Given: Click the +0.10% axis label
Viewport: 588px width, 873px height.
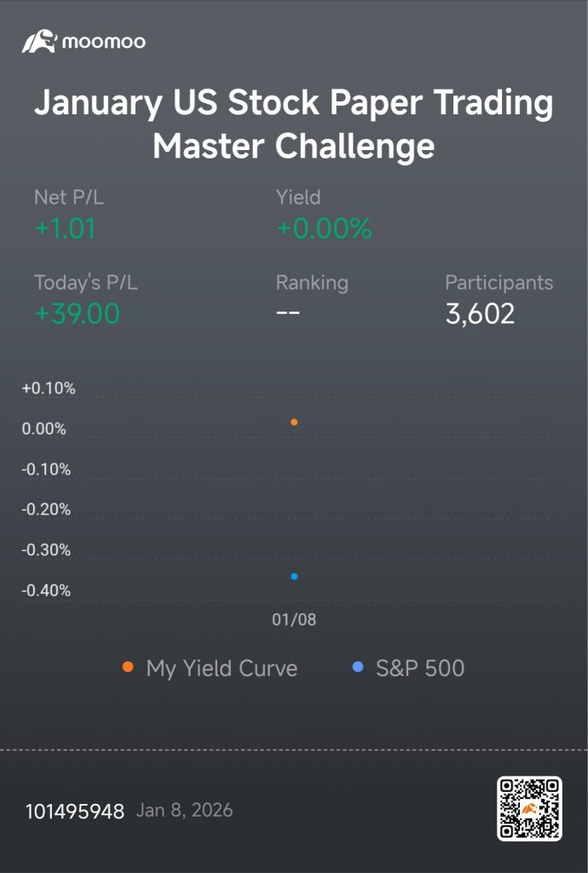Looking at the screenshot, I should [49, 389].
